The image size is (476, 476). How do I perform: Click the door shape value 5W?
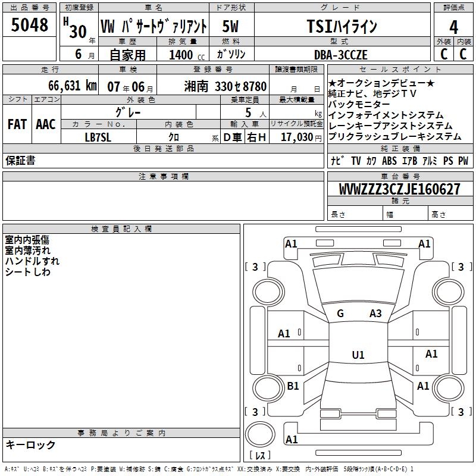click(x=231, y=26)
